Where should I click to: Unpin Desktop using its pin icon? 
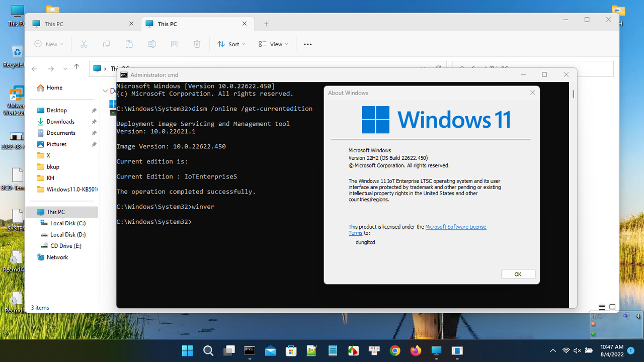(94, 110)
